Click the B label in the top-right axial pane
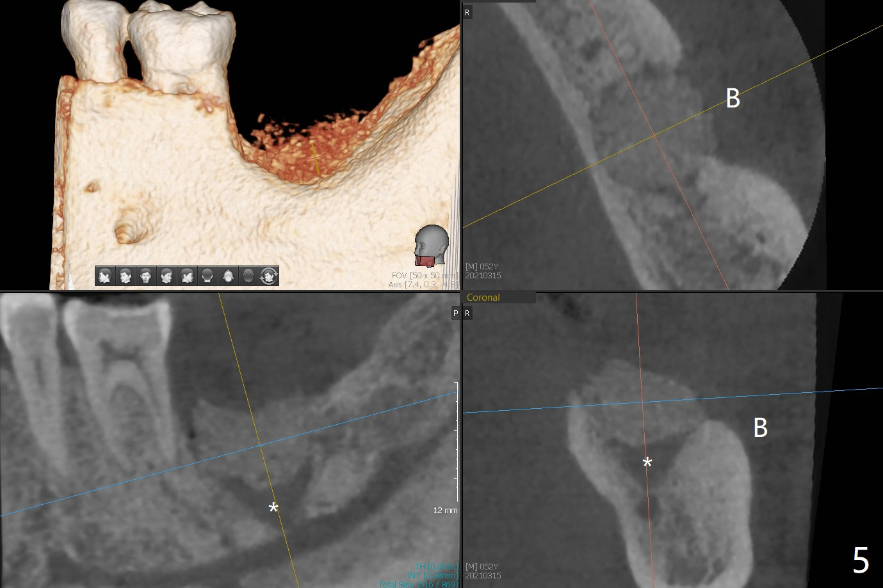883x588 pixels. pos(733,99)
